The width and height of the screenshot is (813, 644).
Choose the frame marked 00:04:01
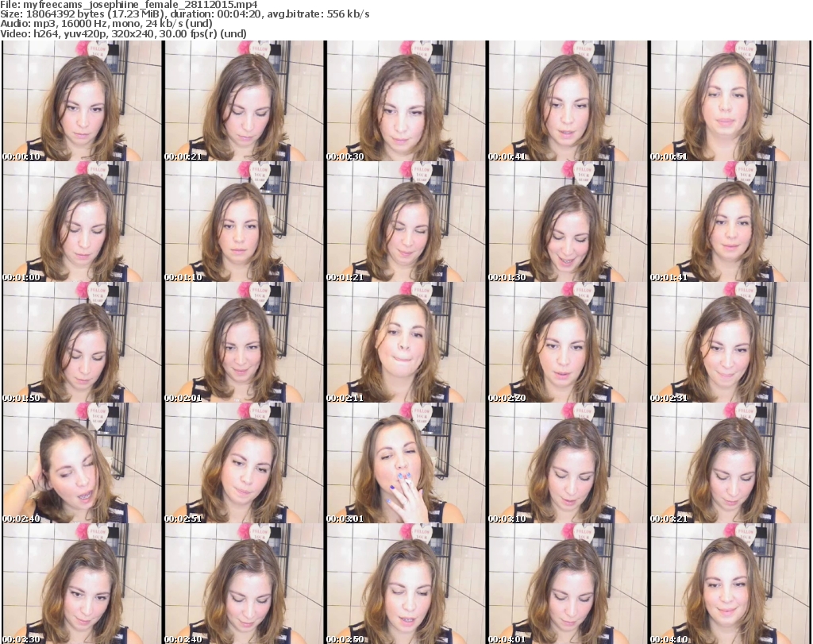click(568, 584)
